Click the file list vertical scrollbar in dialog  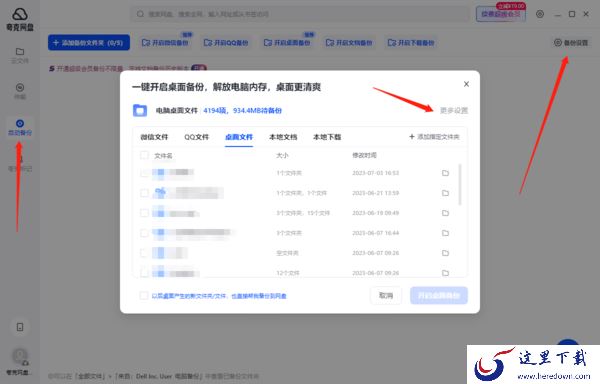[x=460, y=185]
